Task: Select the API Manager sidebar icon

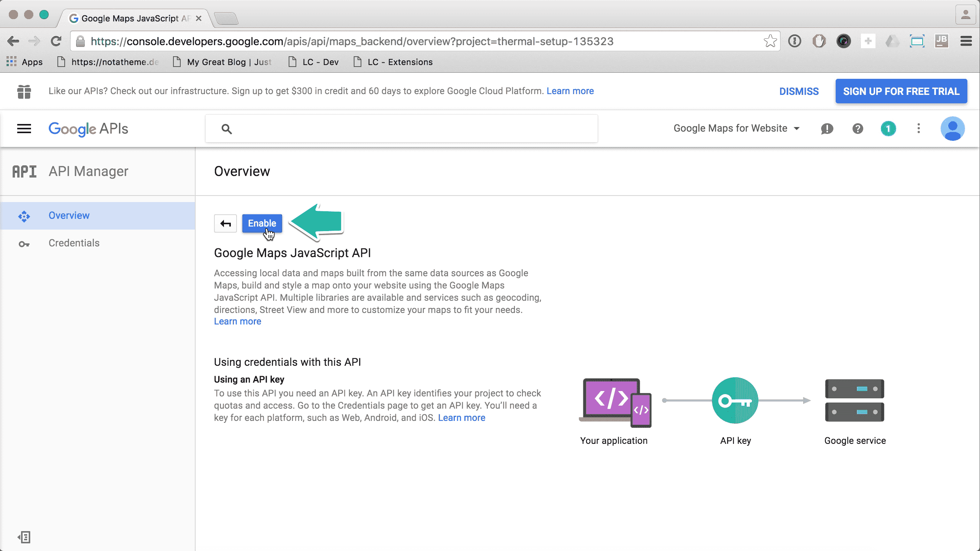Action: (24, 171)
